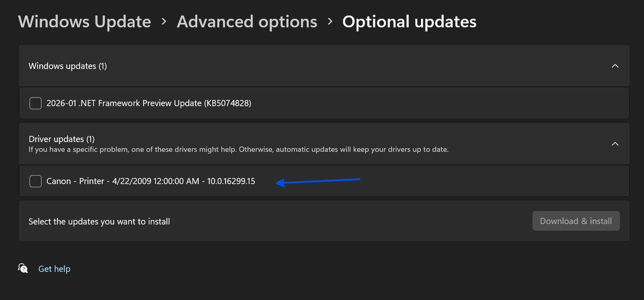Click the Get help chat icon
This screenshot has height=300, width=644.
(x=23, y=268)
